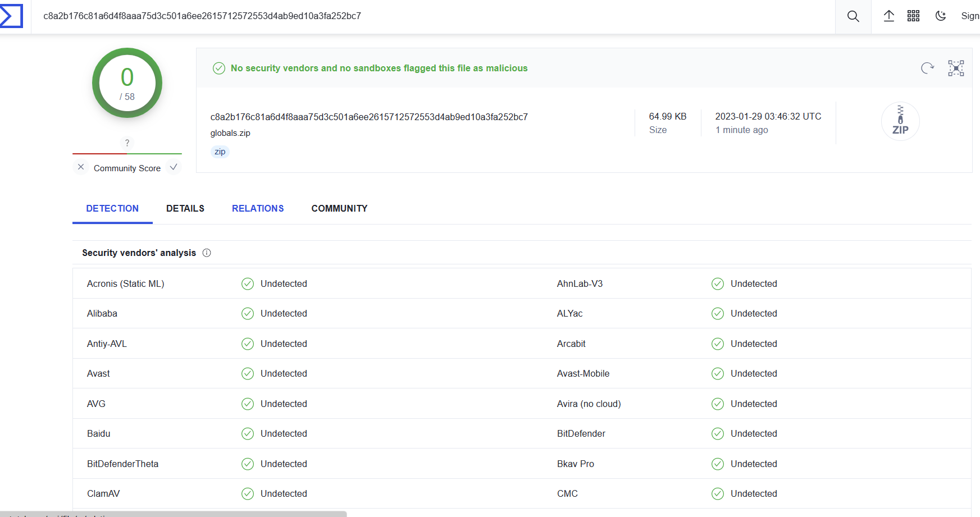Open the apps grid menu icon
The height and width of the screenshot is (517, 980).
pos(913,16)
